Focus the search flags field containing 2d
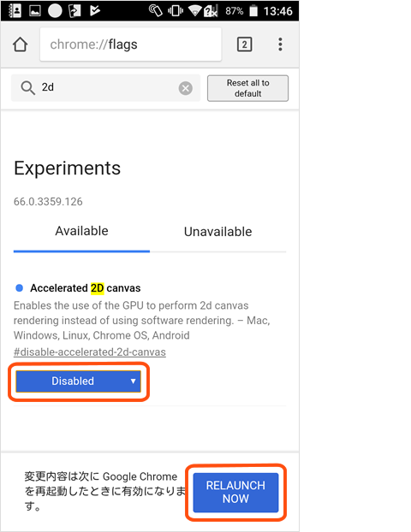411x532 pixels. point(105,88)
